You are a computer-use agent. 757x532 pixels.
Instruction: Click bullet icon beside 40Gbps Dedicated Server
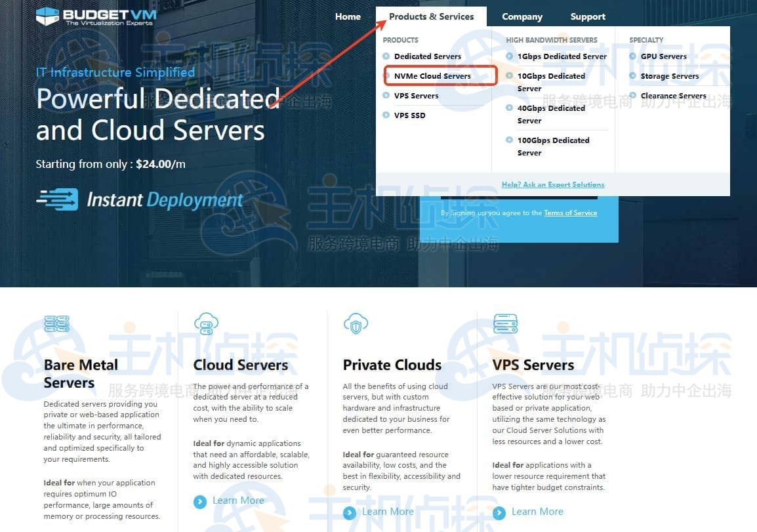coord(509,108)
